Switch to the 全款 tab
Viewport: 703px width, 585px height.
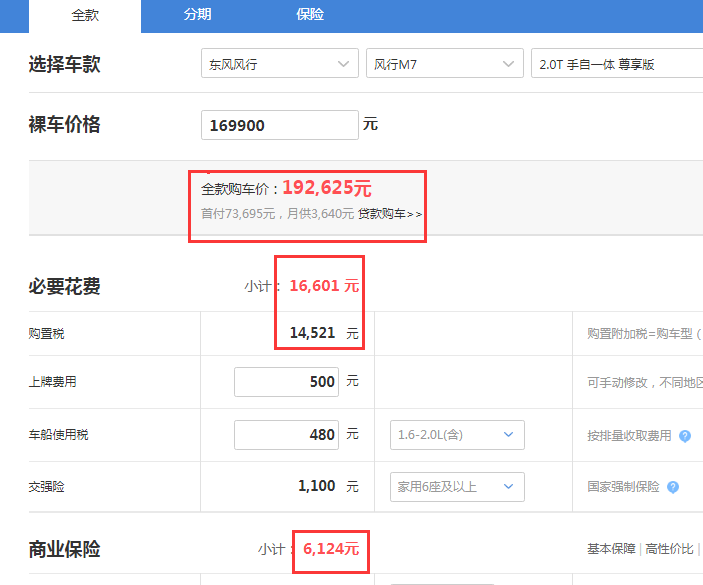tap(85, 16)
